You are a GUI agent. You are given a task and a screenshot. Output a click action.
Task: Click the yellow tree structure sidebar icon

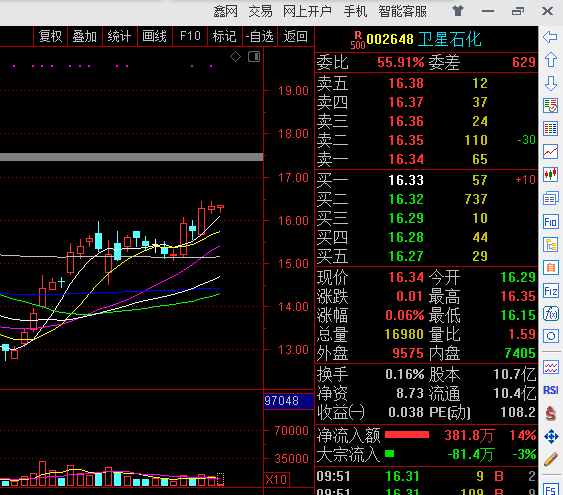click(x=550, y=244)
